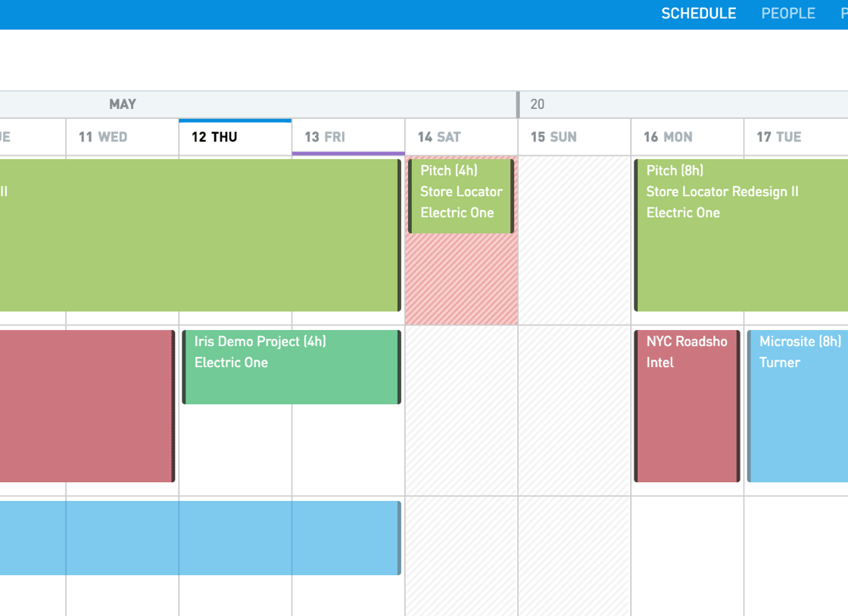Select the 15 SUN day header
Viewport: 848px width, 616px height.
[x=574, y=137]
